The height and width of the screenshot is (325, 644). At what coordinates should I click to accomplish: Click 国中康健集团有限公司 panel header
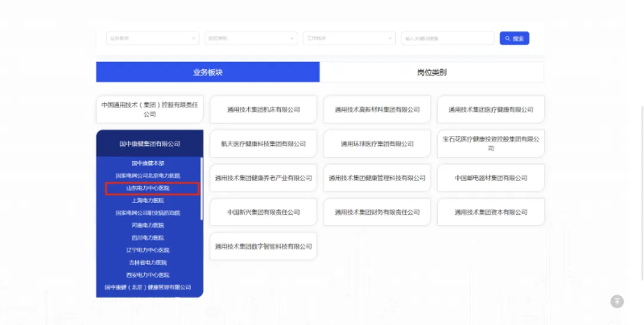click(149, 143)
